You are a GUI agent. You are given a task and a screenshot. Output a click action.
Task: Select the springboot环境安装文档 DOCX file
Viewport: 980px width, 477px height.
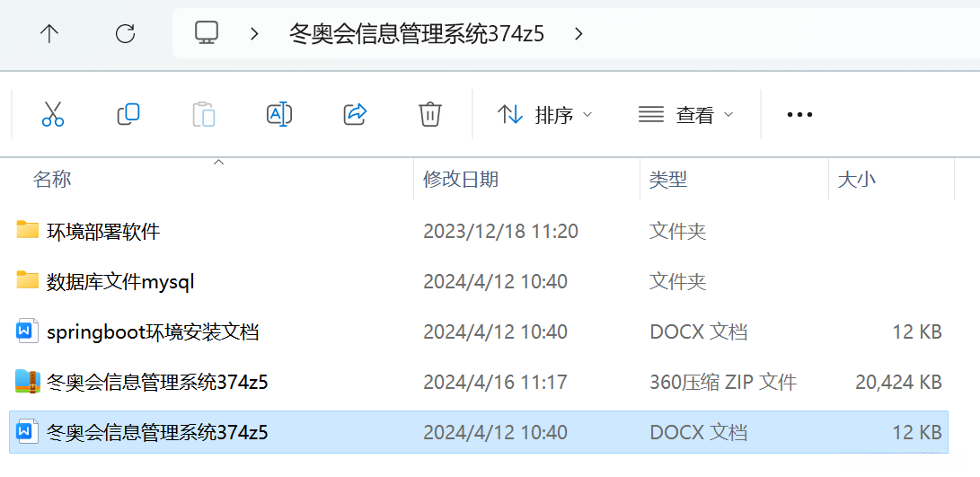(x=153, y=332)
